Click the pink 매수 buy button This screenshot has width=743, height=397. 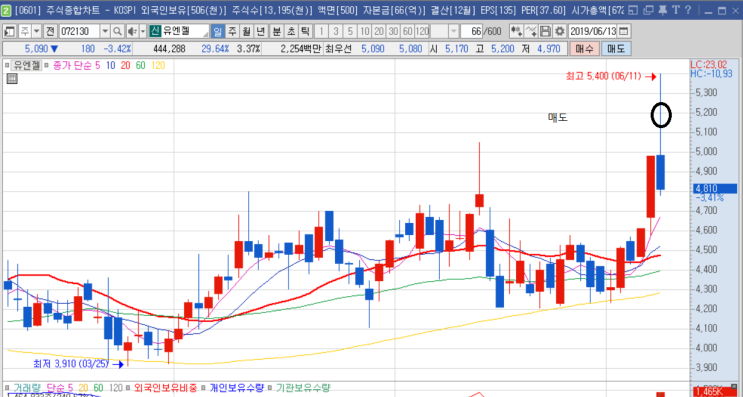pos(584,48)
